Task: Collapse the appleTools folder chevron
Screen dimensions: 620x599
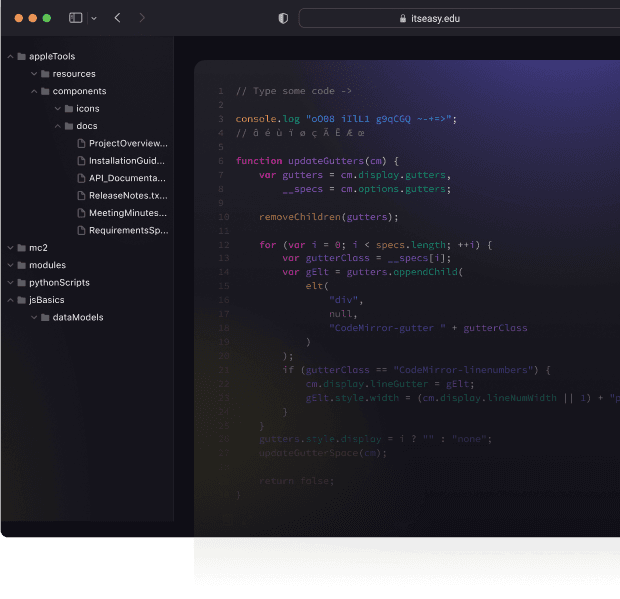Action: click(10, 57)
